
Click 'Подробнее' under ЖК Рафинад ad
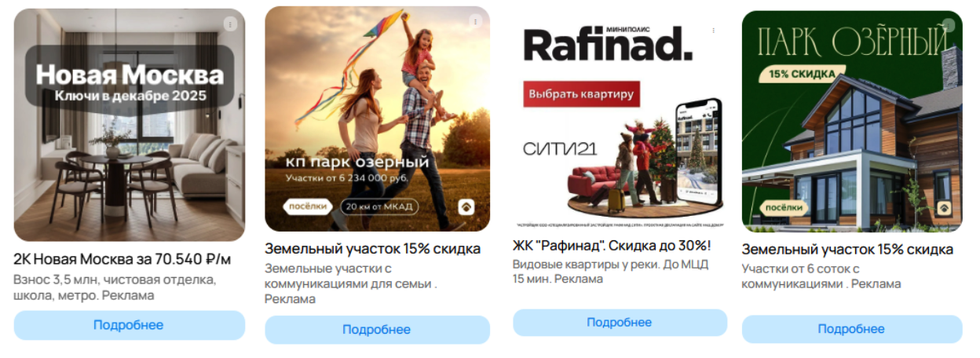tap(620, 323)
